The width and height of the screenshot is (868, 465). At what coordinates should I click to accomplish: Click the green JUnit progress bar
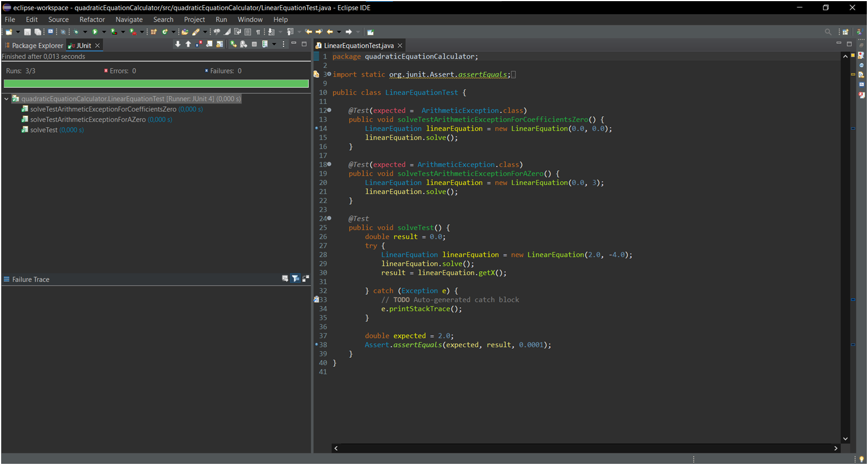[x=156, y=83]
